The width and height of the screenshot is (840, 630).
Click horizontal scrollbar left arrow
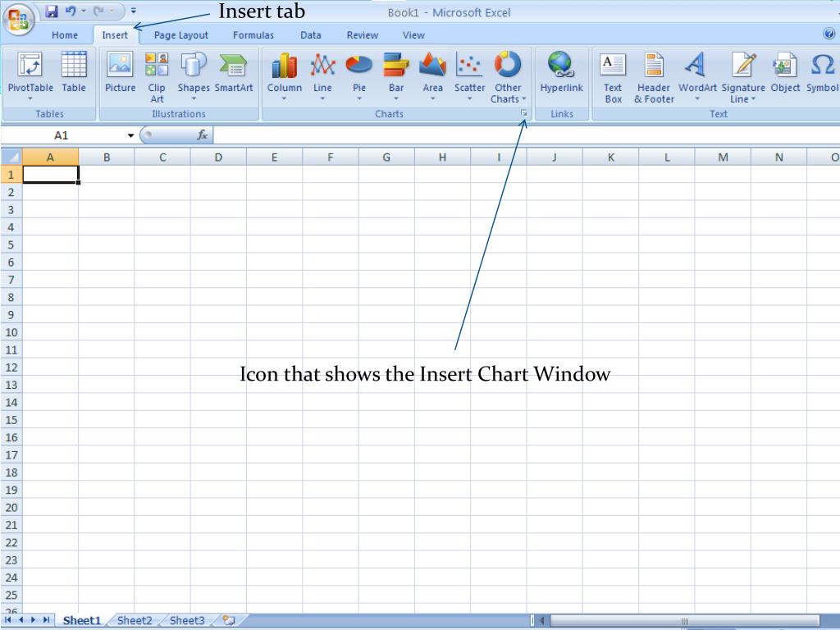541,621
